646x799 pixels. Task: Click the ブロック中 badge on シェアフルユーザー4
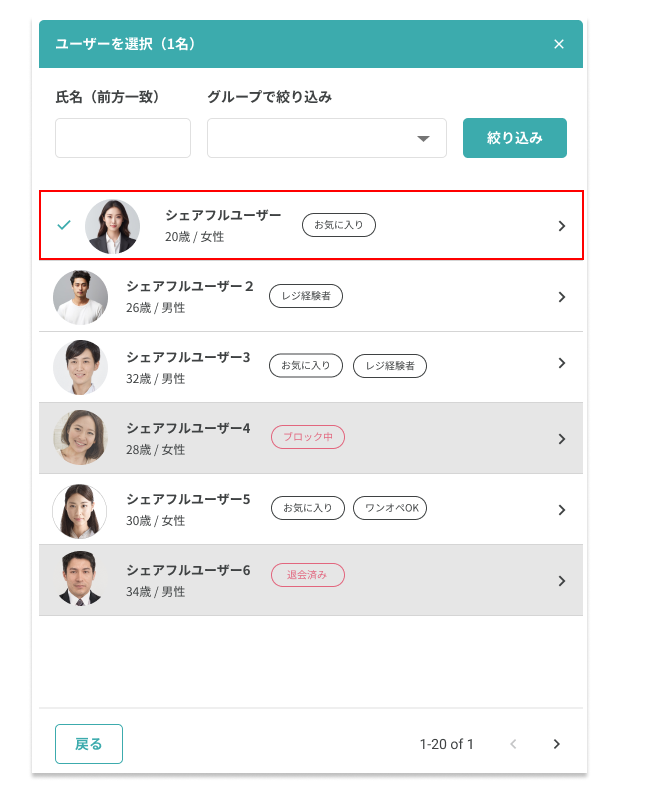(x=308, y=437)
